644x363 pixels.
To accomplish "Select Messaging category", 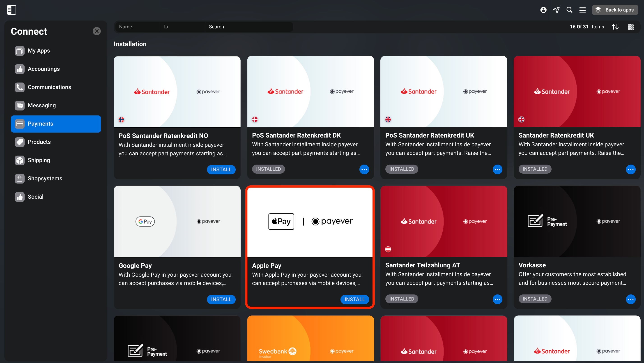I will [x=56, y=106].
